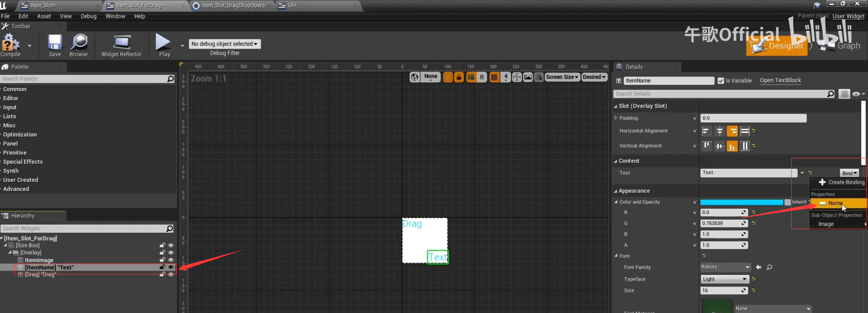Browse to asset in Content Browser
868x313 pixels.
pos(79,46)
